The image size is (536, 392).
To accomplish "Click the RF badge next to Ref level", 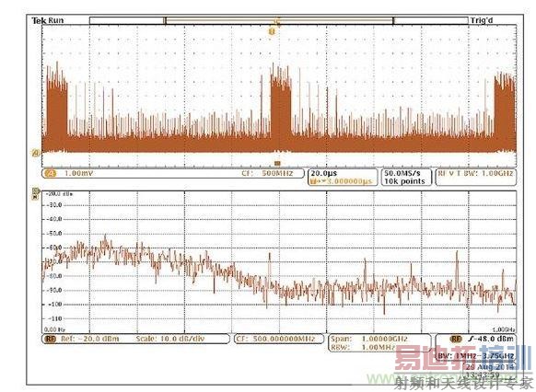I will click(51, 339).
